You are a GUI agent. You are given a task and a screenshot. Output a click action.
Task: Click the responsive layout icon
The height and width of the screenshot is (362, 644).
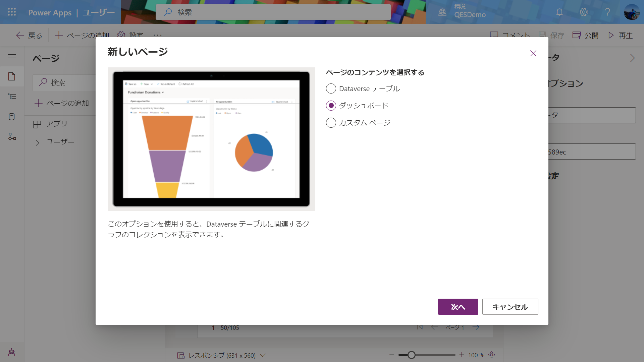pyautogui.click(x=181, y=355)
